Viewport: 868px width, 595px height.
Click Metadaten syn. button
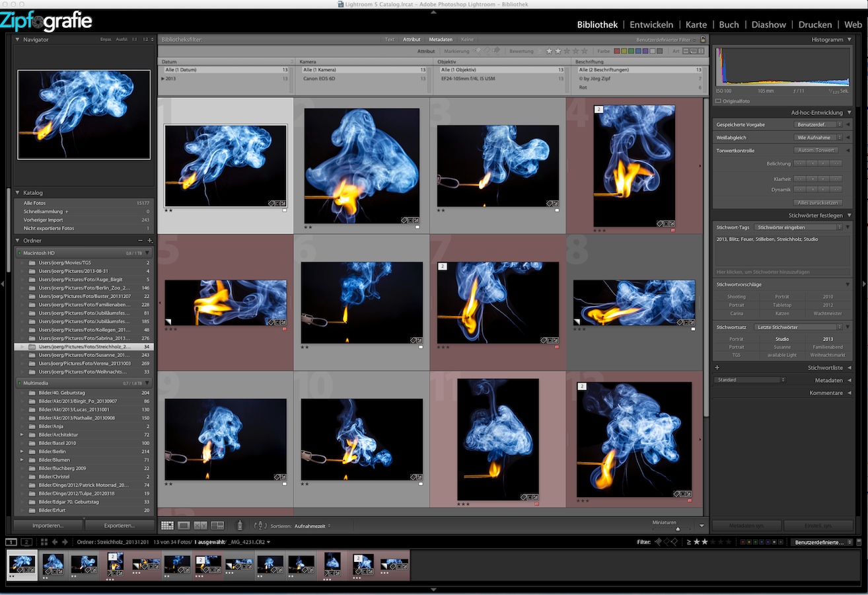click(746, 526)
